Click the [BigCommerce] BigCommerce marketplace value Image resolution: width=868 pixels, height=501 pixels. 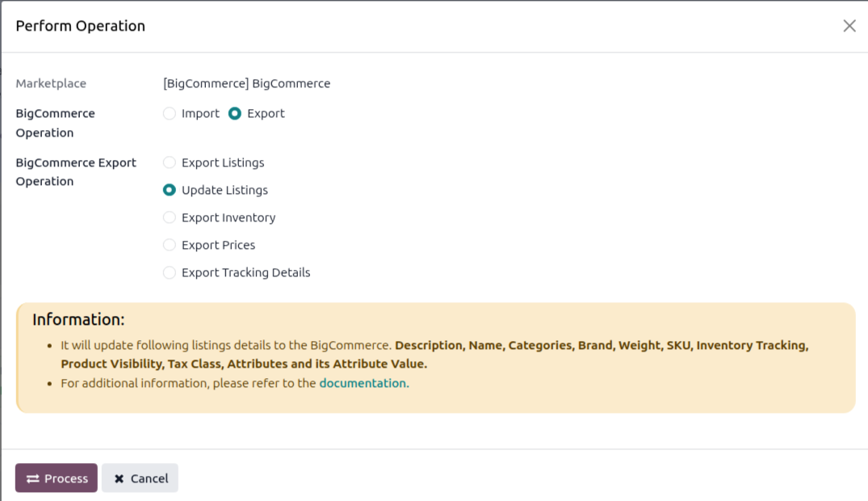[247, 84]
